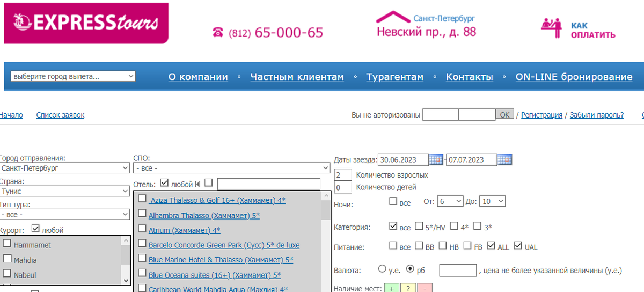Screen dimensions: 644x292
Task: Click the payment desk icon near Как оплатить
Action: tap(550, 27)
